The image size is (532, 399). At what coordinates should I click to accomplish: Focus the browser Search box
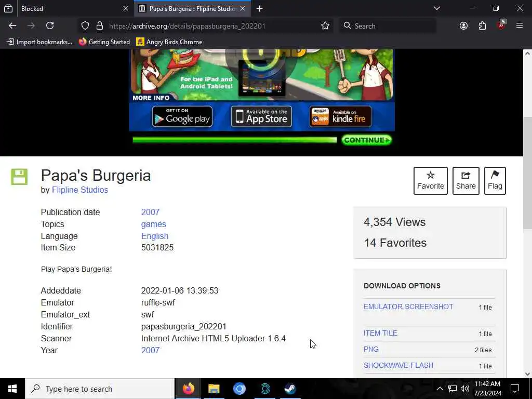(x=388, y=26)
